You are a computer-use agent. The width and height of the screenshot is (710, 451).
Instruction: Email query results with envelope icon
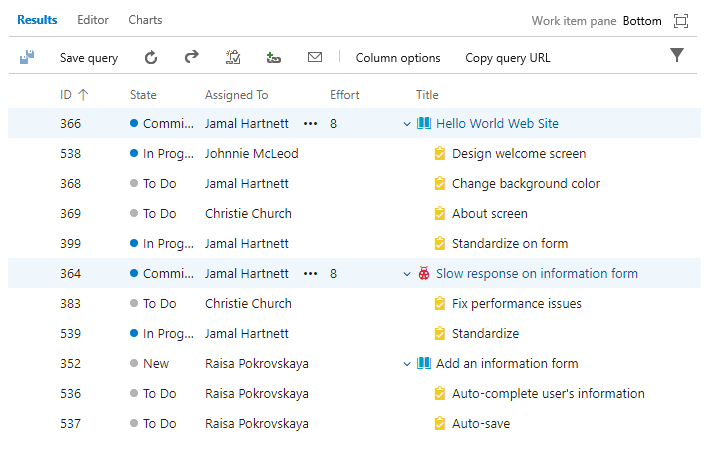pos(315,58)
